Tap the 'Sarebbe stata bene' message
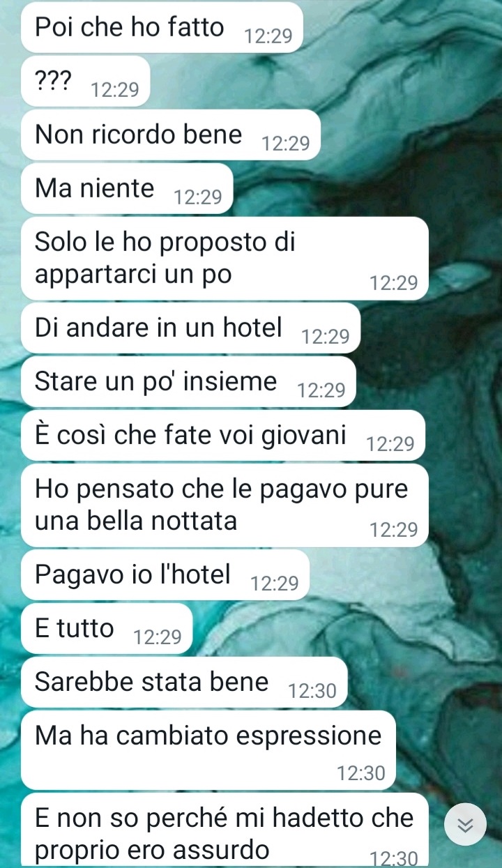Image resolution: width=502 pixels, height=868 pixels. 184,683
